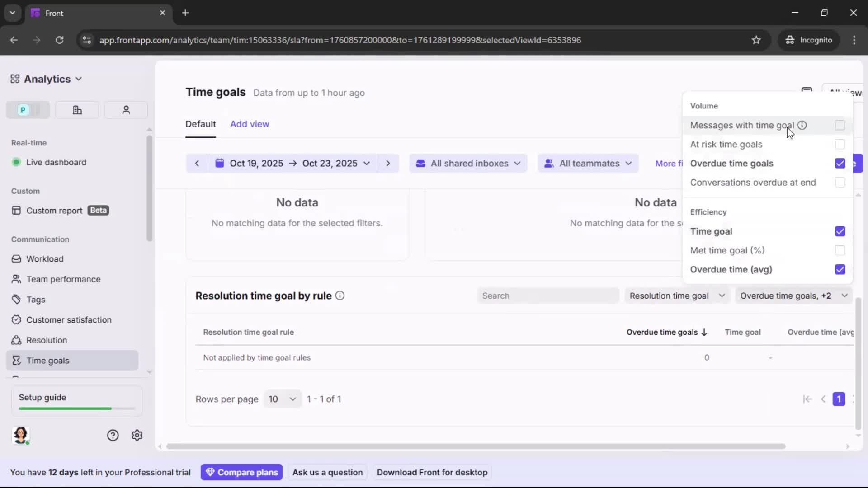
Task: Click the Compare plans button
Action: tap(242, 472)
